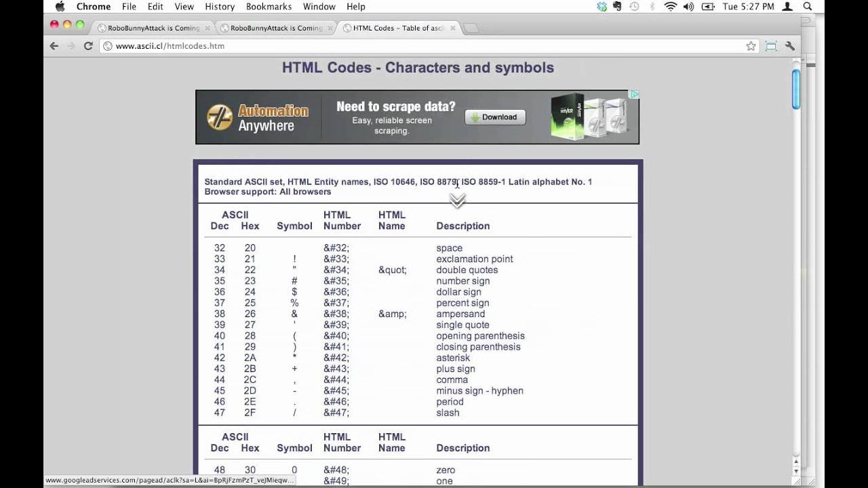868x488 pixels.
Task: Click the user account silhouette icon
Action: (788, 7)
